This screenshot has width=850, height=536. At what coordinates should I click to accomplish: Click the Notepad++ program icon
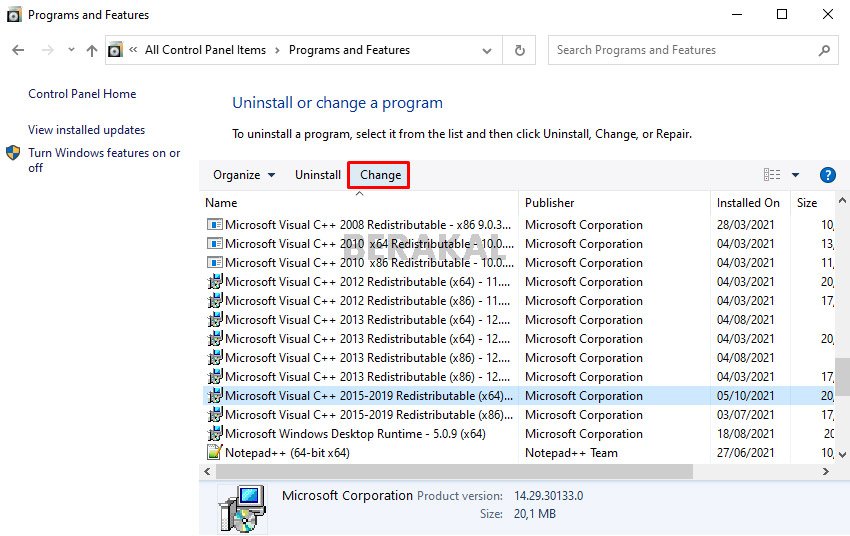[215, 452]
